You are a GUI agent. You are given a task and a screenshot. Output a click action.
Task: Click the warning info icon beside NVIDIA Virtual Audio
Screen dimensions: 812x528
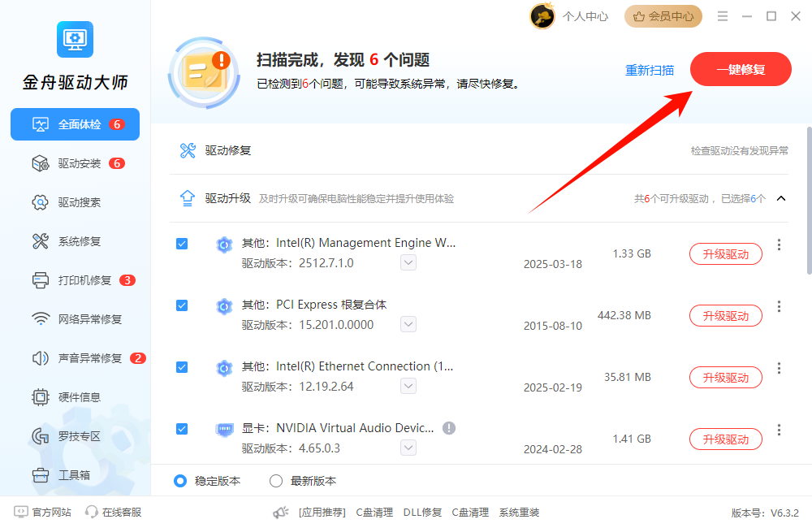tap(449, 428)
